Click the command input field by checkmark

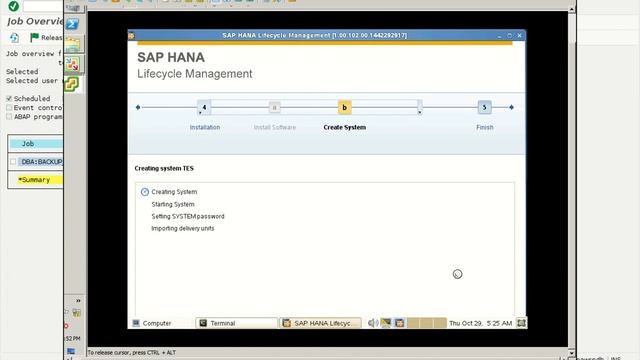click(43, 6)
